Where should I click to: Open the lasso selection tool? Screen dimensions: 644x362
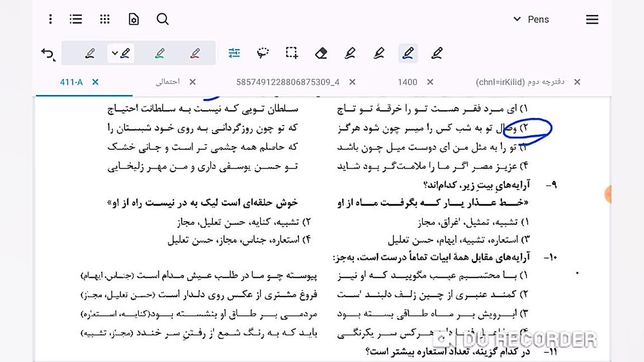coord(263,53)
